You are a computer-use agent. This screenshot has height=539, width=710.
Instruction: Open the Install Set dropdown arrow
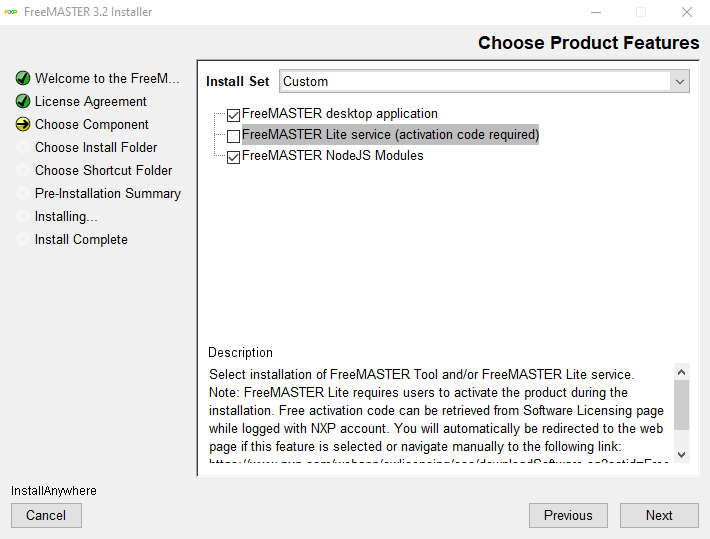coord(680,81)
